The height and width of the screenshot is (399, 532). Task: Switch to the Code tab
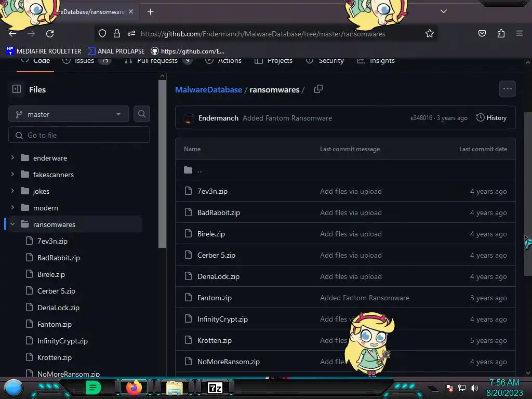(35, 61)
